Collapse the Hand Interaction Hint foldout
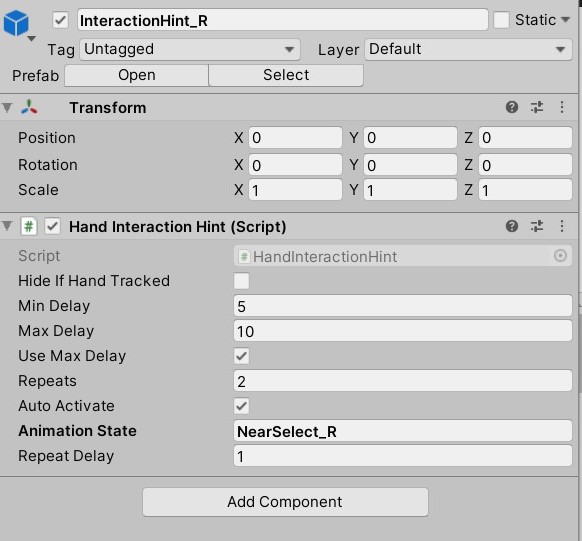The height and width of the screenshot is (541, 582). tap(7, 226)
